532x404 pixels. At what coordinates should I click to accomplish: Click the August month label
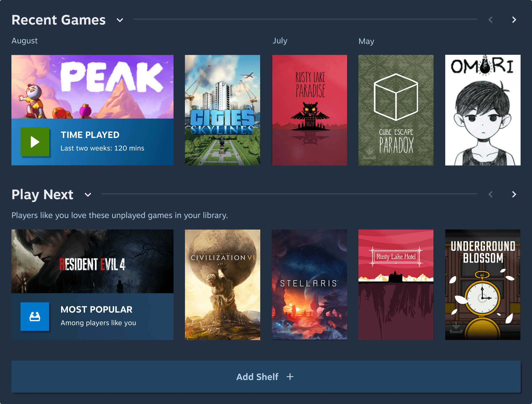coord(25,41)
